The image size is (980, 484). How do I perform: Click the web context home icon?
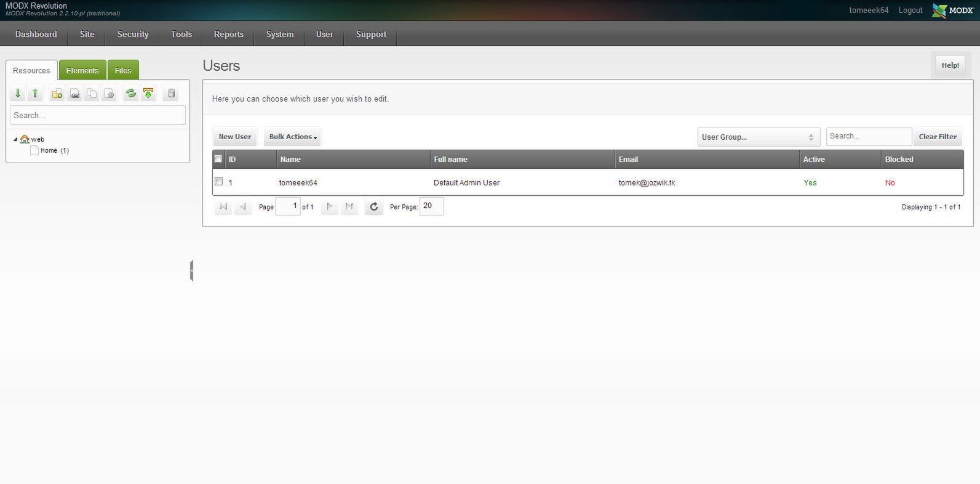25,139
